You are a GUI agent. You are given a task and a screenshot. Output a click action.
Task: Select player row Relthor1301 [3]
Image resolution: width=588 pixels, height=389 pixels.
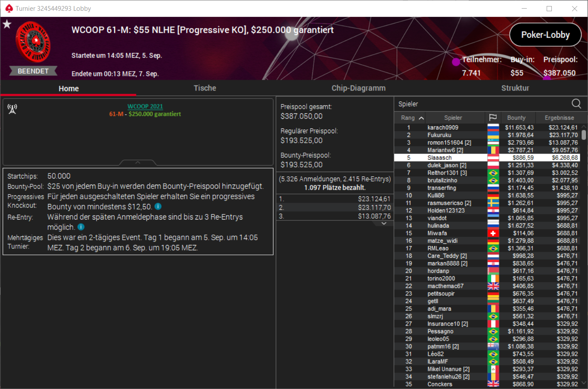[487, 173]
